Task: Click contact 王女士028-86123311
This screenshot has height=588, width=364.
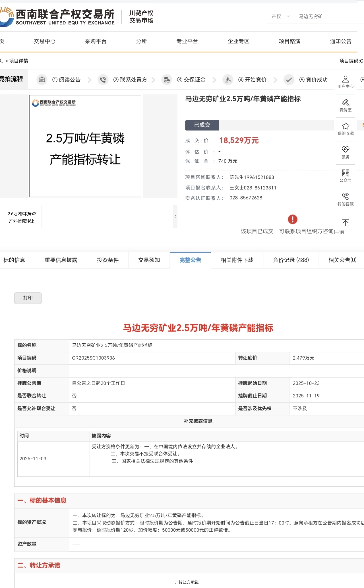Action: point(253,188)
